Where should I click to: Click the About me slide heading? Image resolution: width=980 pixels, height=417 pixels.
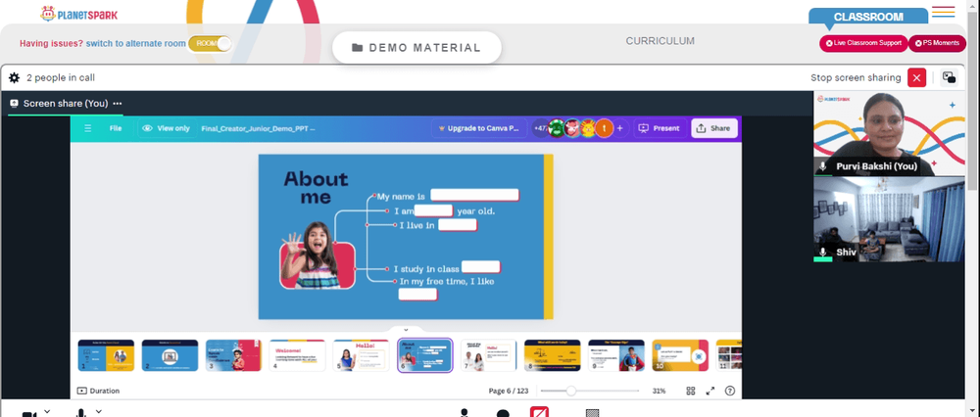point(316,187)
